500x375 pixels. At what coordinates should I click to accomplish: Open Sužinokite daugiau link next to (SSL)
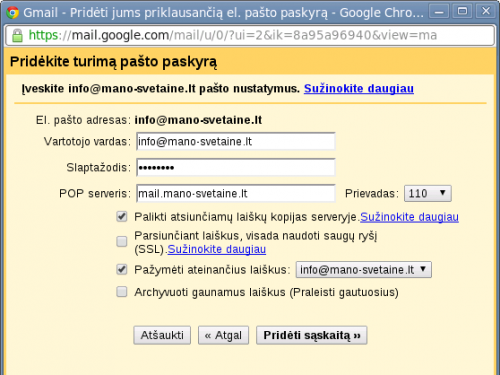click(217, 249)
